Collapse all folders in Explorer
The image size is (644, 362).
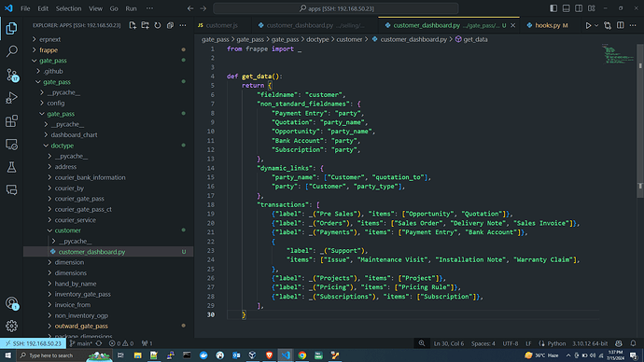click(x=170, y=25)
